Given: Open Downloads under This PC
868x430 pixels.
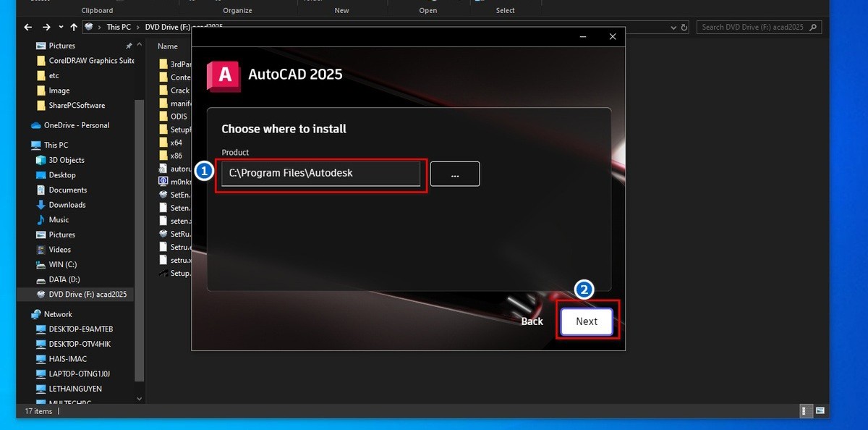Looking at the screenshot, I should coord(67,205).
